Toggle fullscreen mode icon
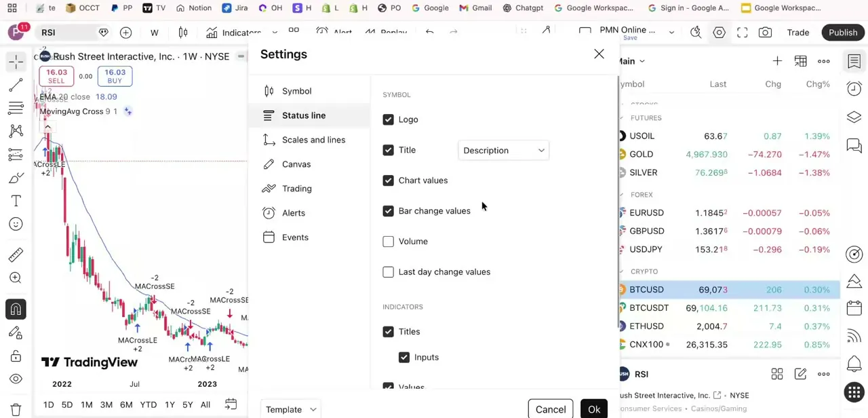 click(743, 33)
